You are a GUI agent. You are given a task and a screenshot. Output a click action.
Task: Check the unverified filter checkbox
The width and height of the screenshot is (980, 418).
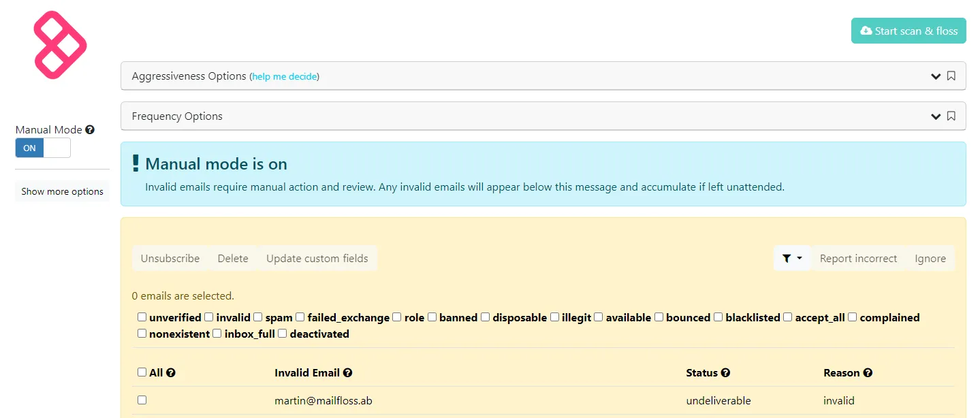(x=142, y=317)
